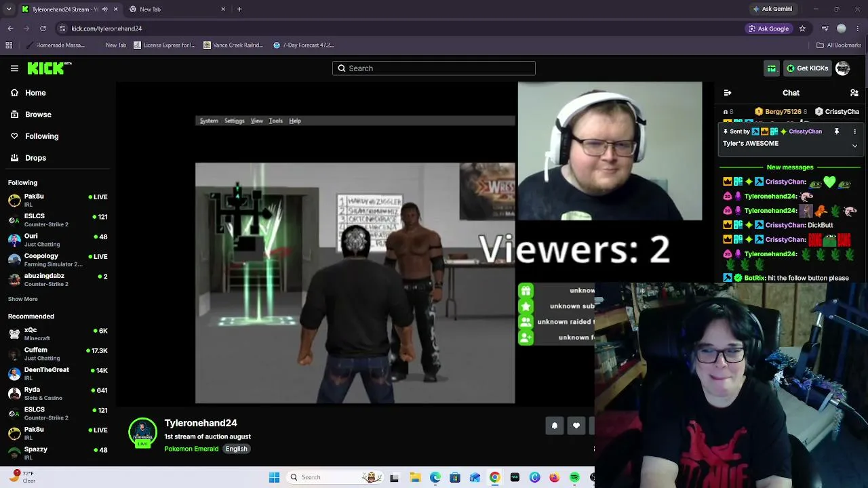Click the Ask Gemini button
This screenshot has height=488, width=868.
[772, 9]
